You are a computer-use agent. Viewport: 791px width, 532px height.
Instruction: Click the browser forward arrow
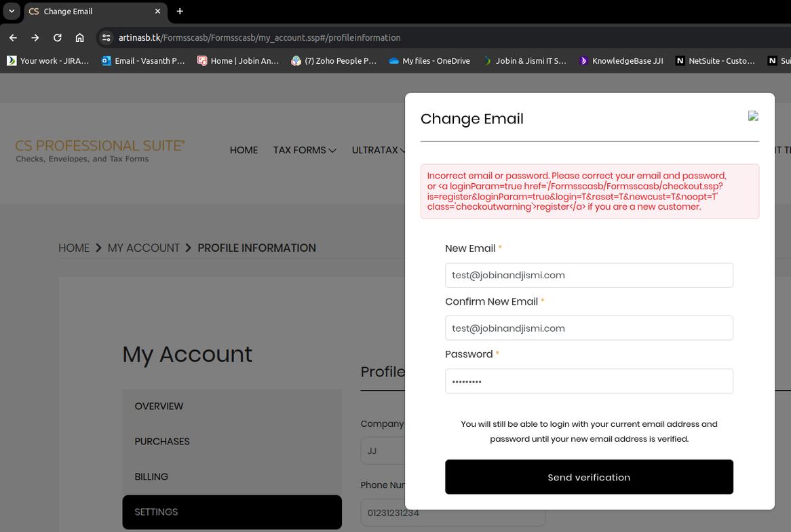tap(35, 38)
